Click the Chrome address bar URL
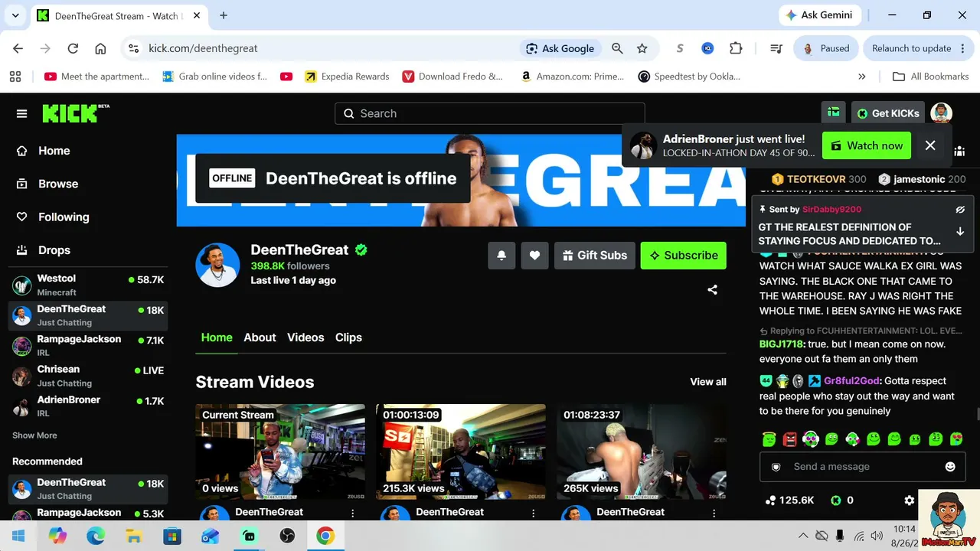The width and height of the screenshot is (980, 551). point(203,48)
